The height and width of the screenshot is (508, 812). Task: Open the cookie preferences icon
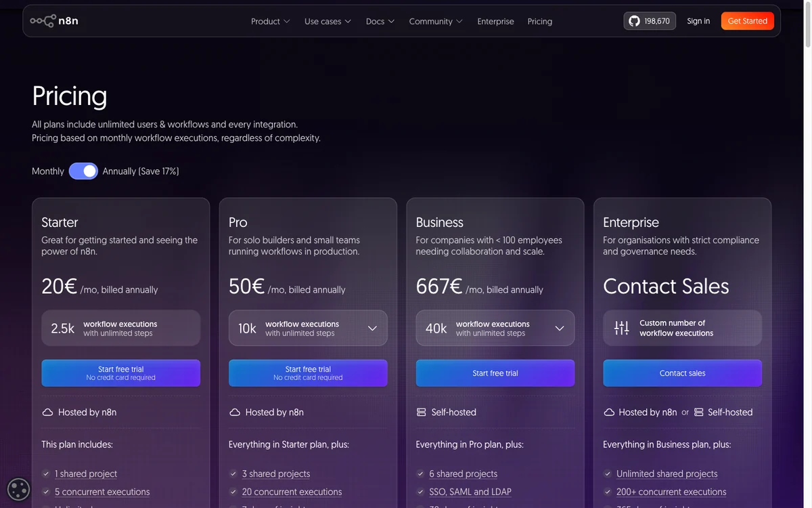click(x=18, y=490)
